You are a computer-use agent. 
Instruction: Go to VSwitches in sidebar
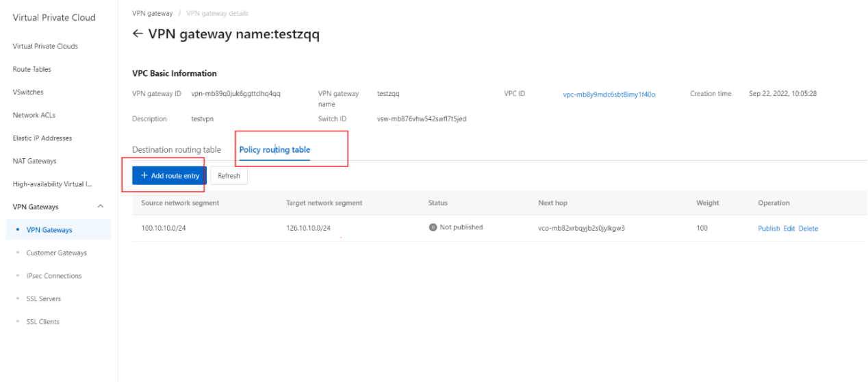(x=29, y=92)
